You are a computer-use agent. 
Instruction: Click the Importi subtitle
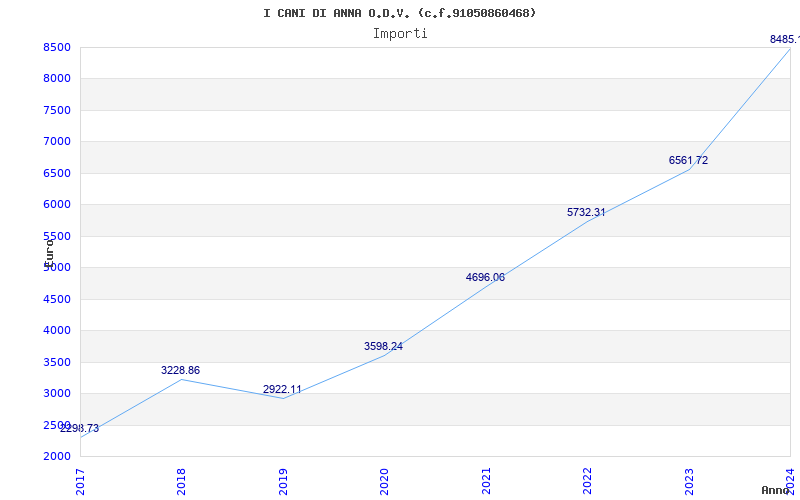coord(400,34)
